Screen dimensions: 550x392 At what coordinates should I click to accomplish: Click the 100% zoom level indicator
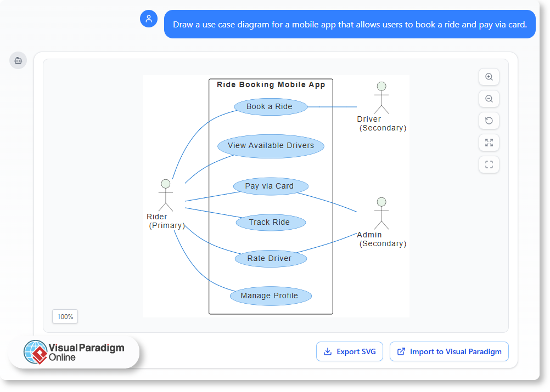click(65, 316)
